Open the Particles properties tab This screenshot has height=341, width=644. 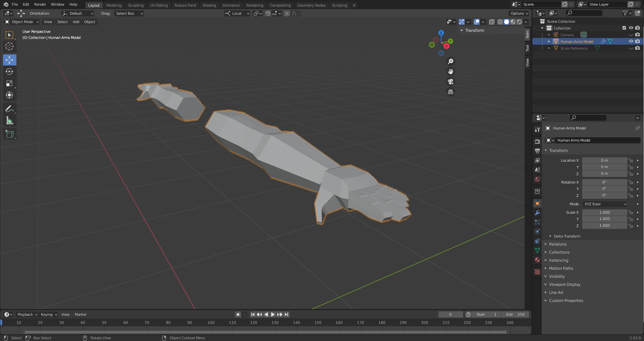(537, 222)
